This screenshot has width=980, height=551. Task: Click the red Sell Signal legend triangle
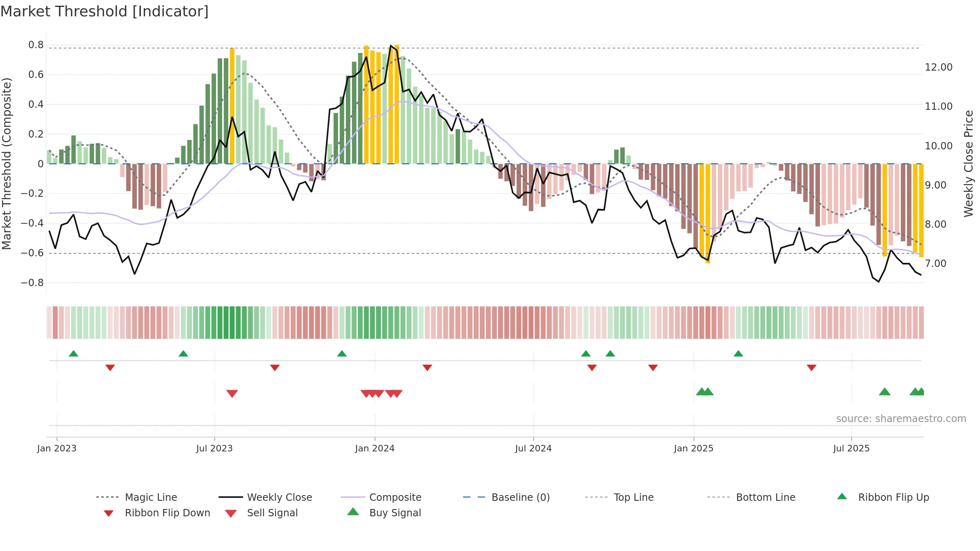click(x=231, y=513)
